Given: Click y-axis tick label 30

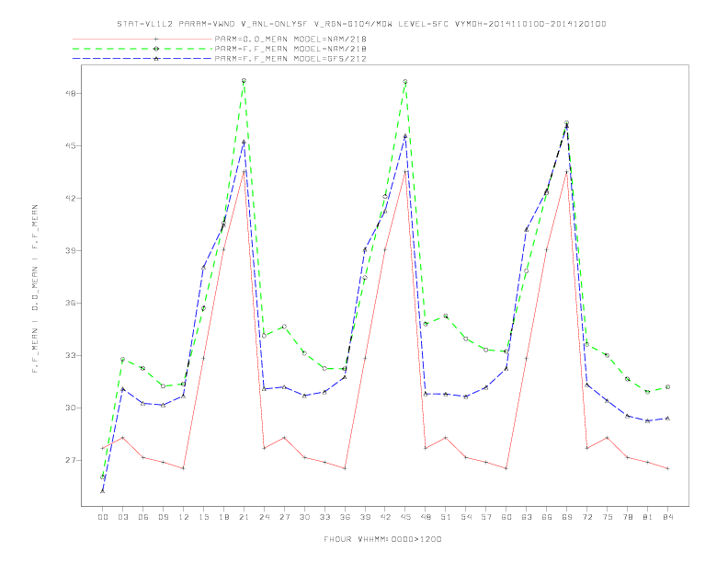Looking at the screenshot, I should pyautogui.click(x=71, y=408).
